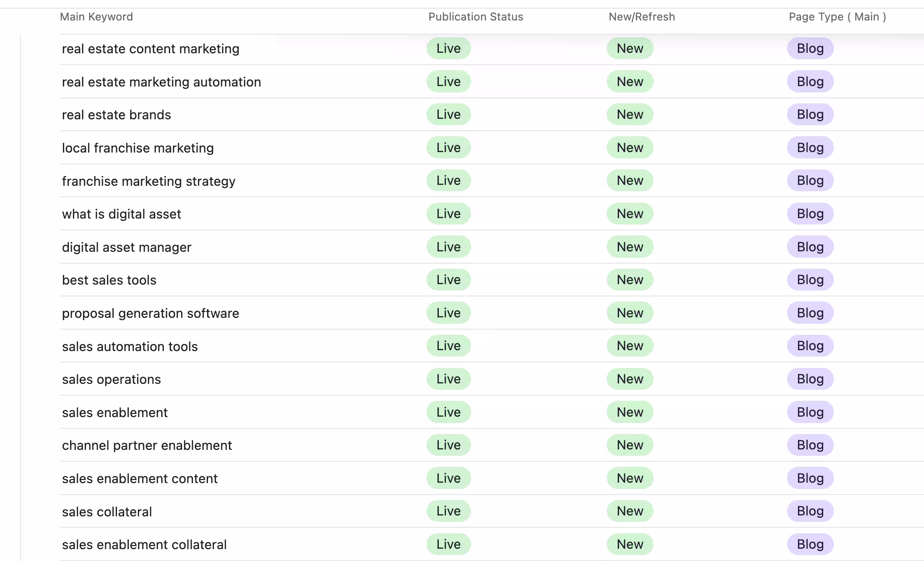Select the New/Refresh column header
Screen dimensions: 924x561
pyautogui.click(x=642, y=17)
